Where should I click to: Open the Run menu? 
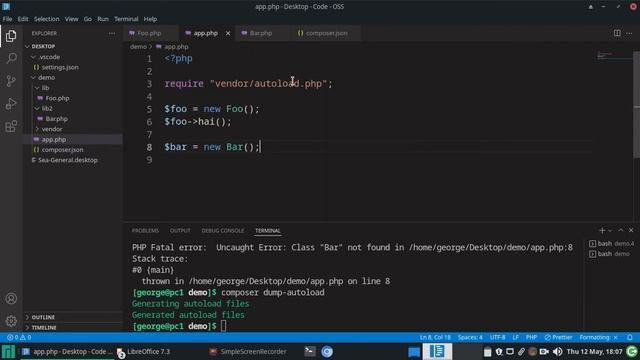click(103, 19)
